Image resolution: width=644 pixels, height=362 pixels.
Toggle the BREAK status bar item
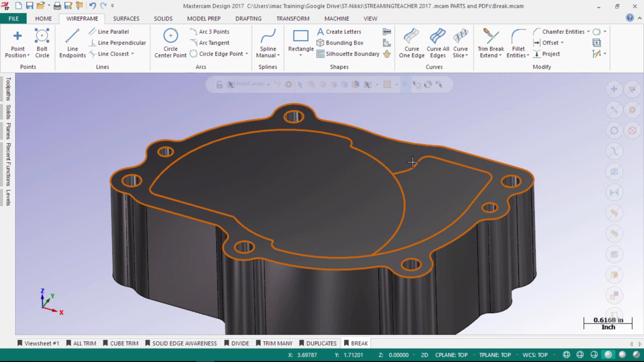pyautogui.click(x=359, y=343)
